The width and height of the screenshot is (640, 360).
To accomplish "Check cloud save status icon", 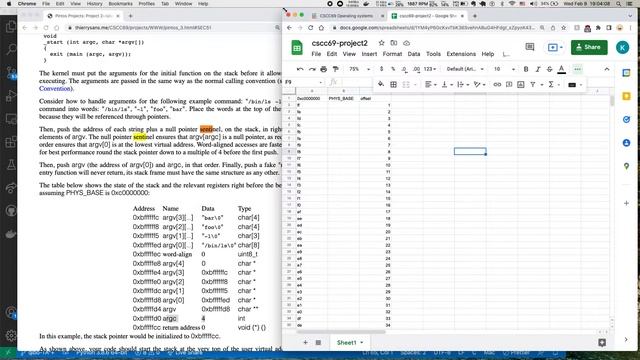I will [x=407, y=43].
